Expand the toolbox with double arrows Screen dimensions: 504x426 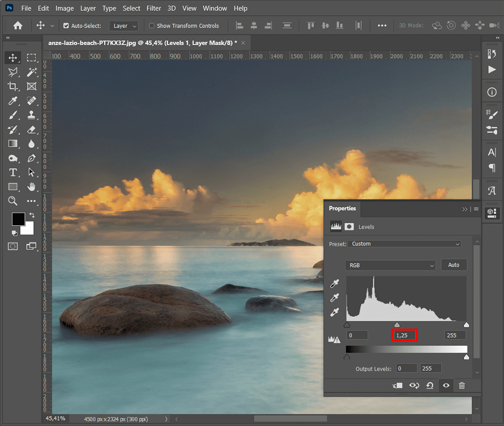point(8,38)
